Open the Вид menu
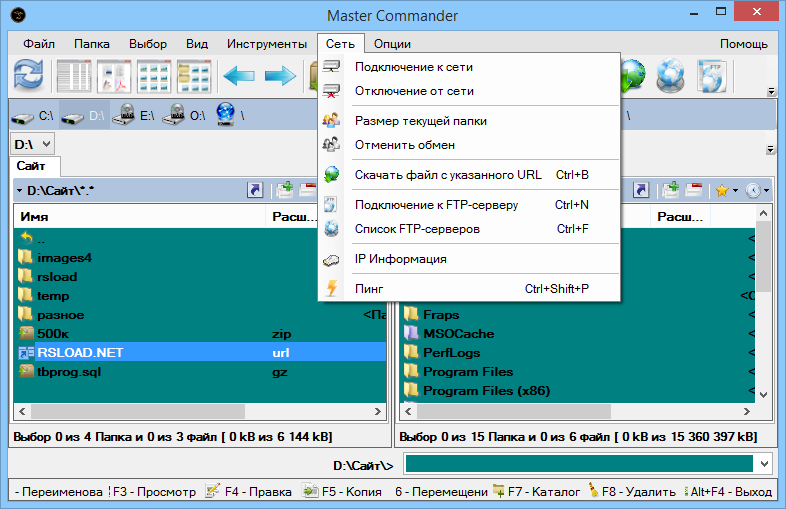 197,44
